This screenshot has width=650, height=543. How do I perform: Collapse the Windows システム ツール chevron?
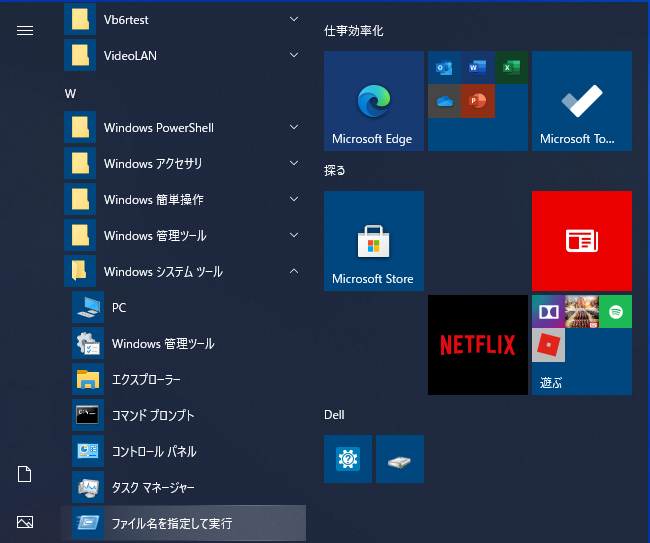[x=294, y=271]
